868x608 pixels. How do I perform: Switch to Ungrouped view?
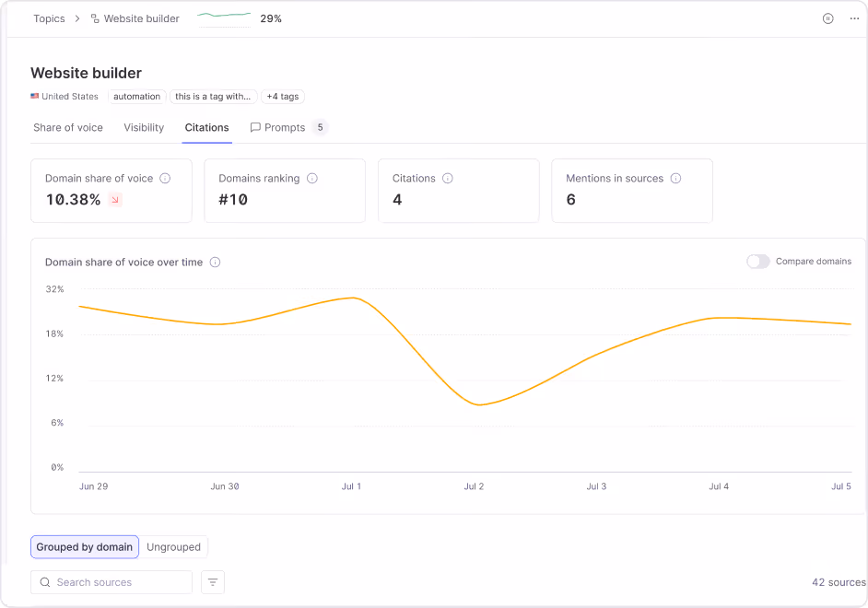pyautogui.click(x=174, y=547)
